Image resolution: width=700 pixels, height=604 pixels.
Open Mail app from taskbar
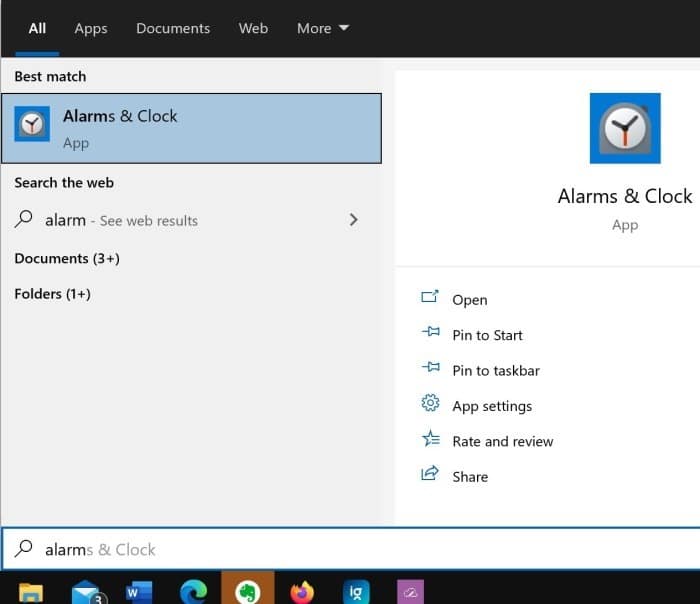coord(88,592)
